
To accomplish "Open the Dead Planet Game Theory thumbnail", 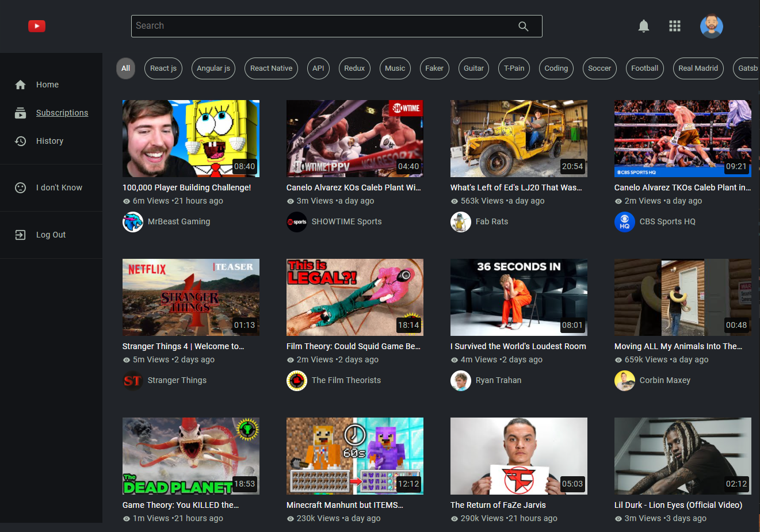I will point(191,456).
